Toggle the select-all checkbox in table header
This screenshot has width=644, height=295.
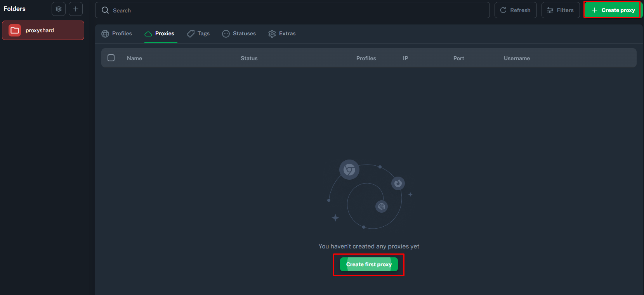click(111, 58)
